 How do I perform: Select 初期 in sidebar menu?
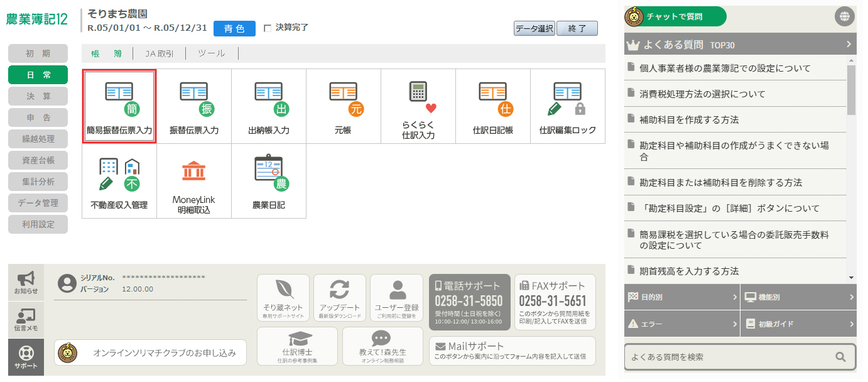[38, 53]
